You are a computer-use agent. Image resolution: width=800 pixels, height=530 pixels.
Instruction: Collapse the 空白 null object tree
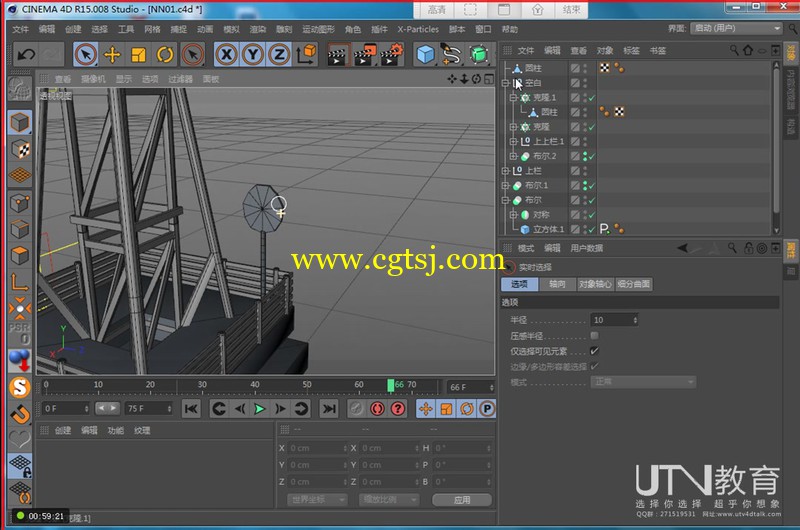(x=505, y=83)
